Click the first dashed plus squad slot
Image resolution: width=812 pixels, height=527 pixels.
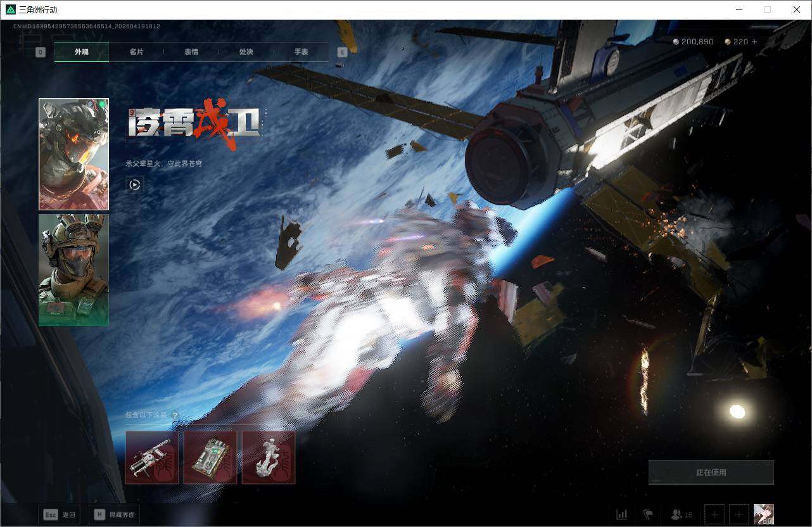(x=714, y=514)
